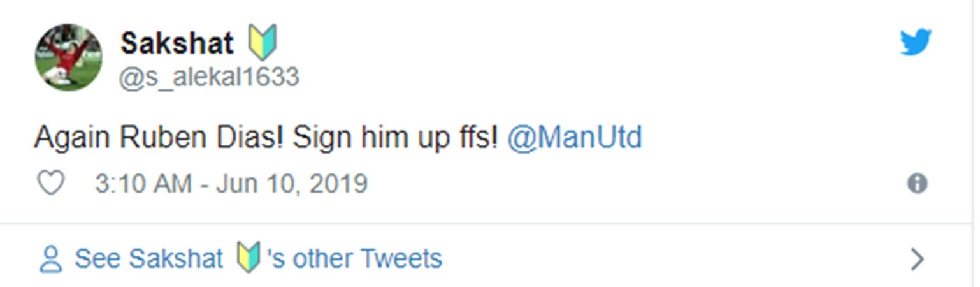The image size is (980, 287).
Task: Select "See Sakshat" text in footer
Action: tap(148, 259)
